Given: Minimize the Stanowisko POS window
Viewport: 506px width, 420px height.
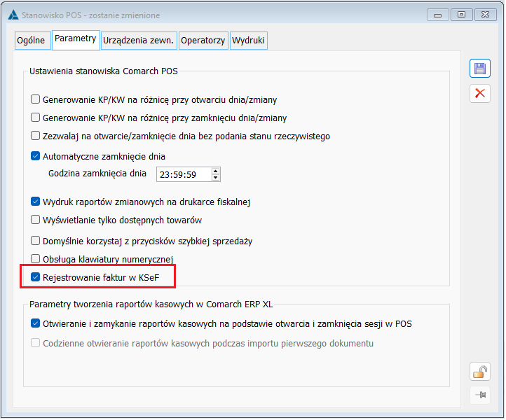Looking at the screenshot, I should (438, 15).
